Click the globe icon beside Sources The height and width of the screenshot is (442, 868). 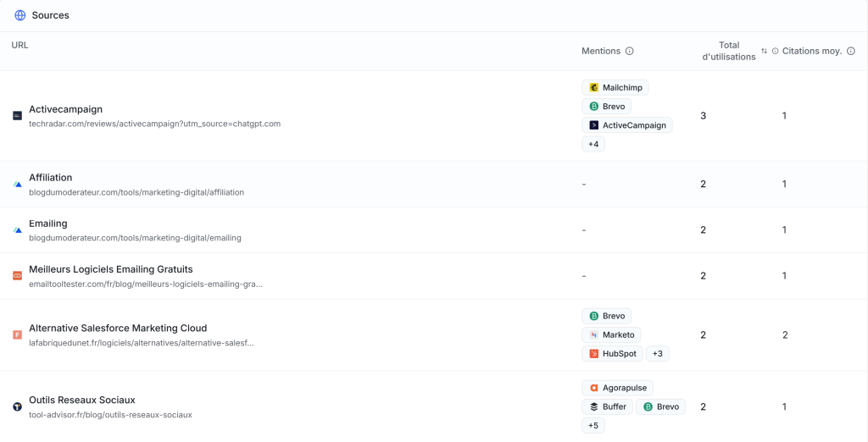[x=20, y=15]
